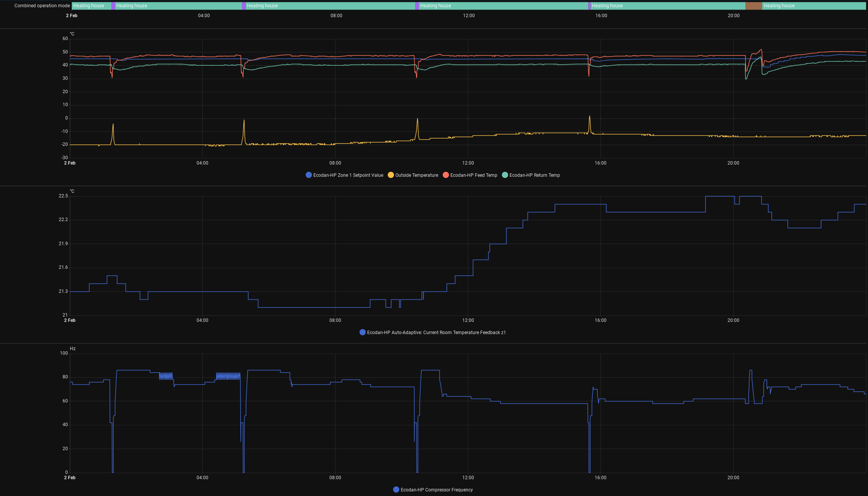Toggle the Current Room Temperature Feedback z1 legend label
Image resolution: width=868 pixels, height=496 pixels.
(436, 333)
